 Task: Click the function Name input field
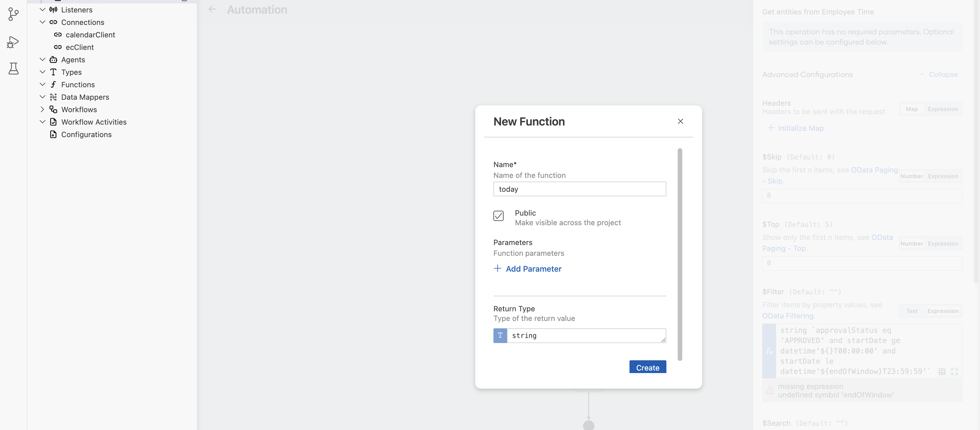point(579,189)
